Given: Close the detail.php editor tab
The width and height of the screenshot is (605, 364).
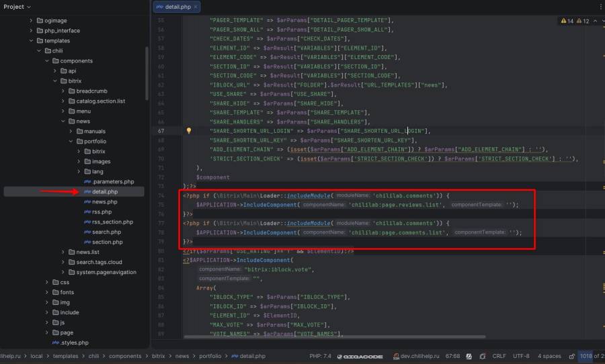Looking at the screenshot, I should click(195, 7).
